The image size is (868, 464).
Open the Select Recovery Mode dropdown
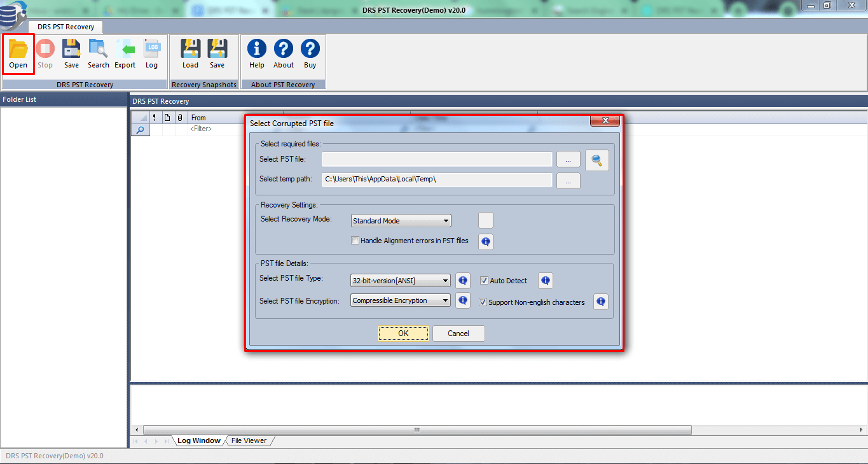[401, 221]
